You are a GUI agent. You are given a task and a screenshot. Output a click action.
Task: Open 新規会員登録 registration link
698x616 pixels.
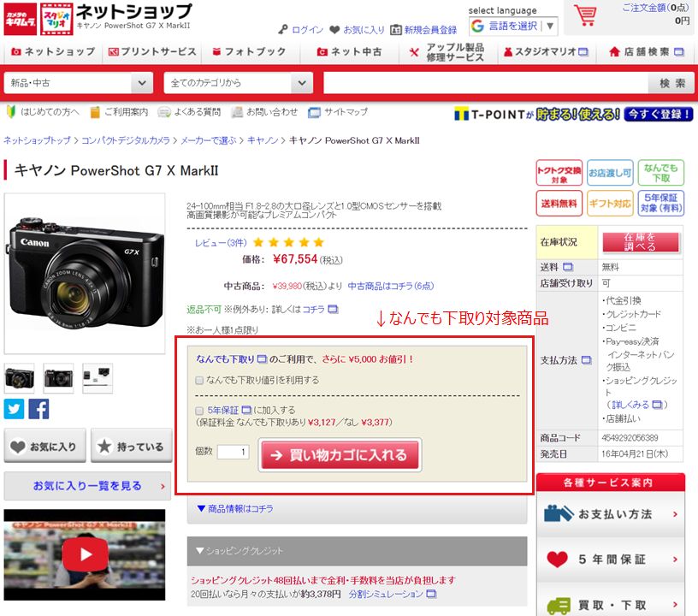pyautogui.click(x=423, y=30)
